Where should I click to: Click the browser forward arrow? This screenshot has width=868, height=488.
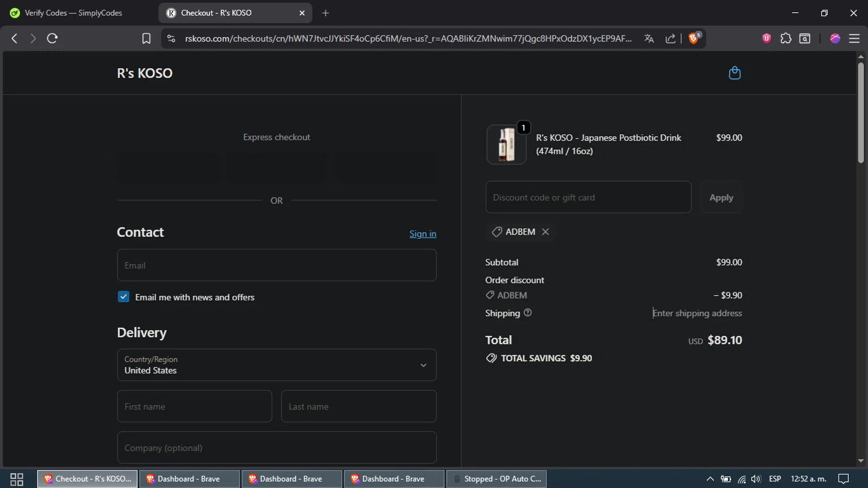click(x=33, y=38)
